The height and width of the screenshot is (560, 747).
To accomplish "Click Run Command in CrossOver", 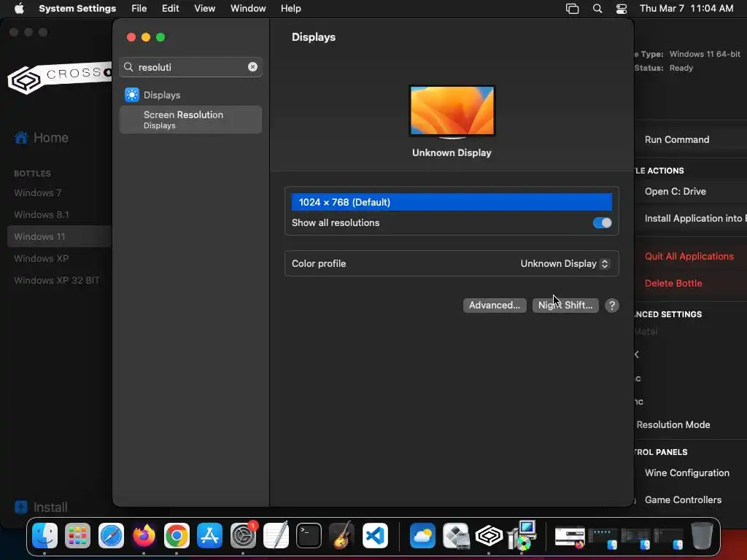I will point(676,139).
